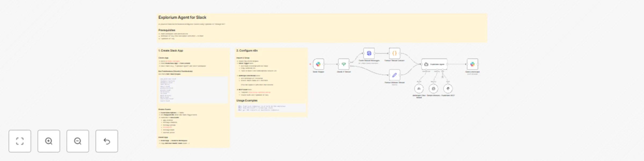
Task: Click the Slack Trigger output handle
Action: [324, 64]
